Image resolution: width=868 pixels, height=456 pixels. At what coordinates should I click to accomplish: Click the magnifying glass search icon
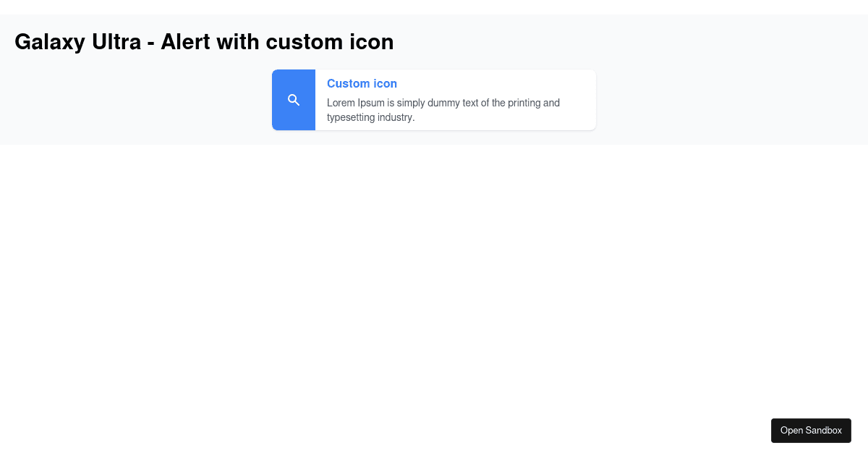click(294, 100)
